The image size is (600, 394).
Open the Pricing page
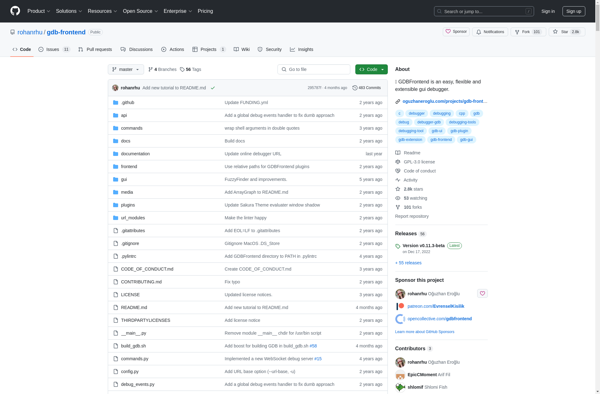click(205, 11)
